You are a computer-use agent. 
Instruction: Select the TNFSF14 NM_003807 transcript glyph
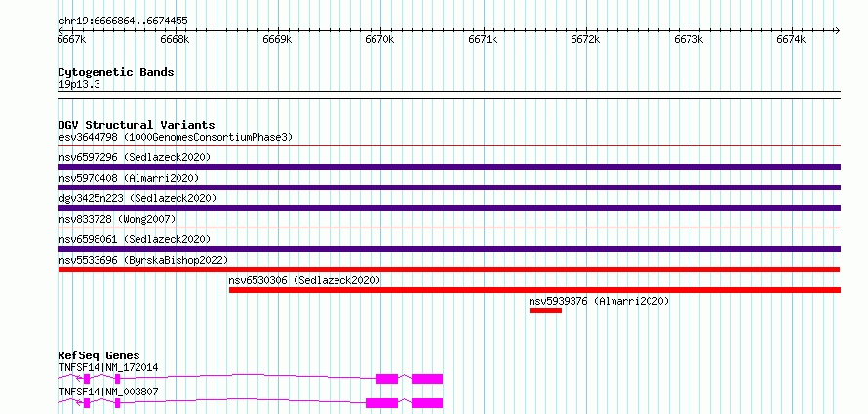[x=251, y=403]
